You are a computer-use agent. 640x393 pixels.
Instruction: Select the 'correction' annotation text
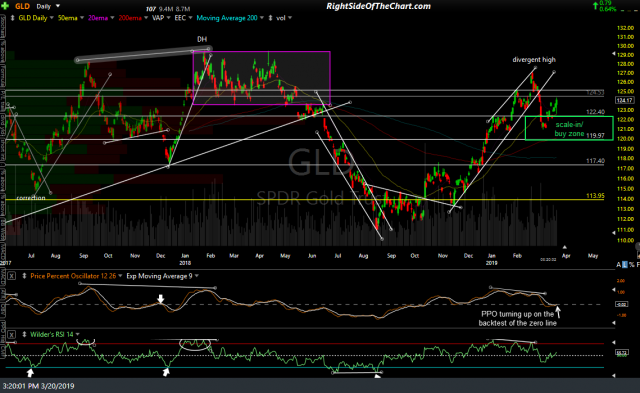tap(31, 198)
